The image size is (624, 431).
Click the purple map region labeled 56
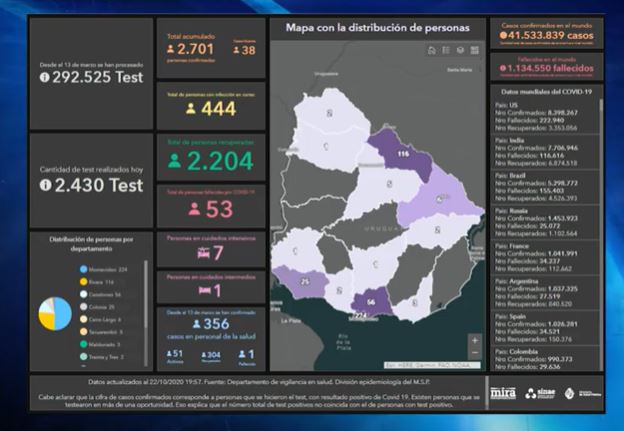(x=371, y=301)
